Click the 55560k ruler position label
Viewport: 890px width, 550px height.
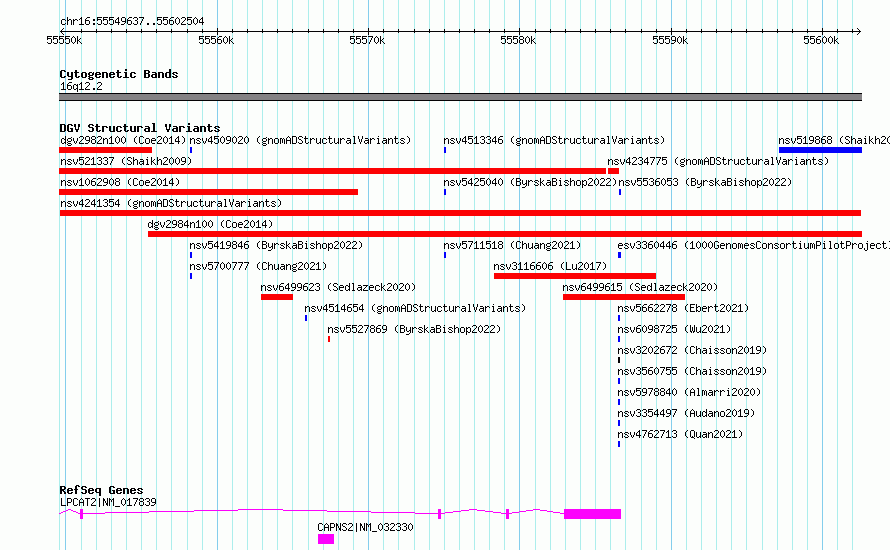click(216, 40)
